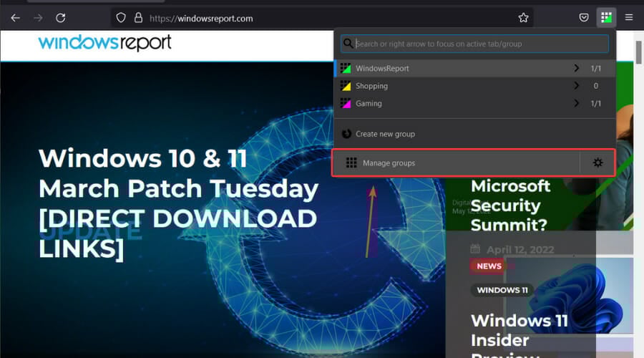Screen dimensions: 644x358
Task: Click the Shopping group yellow icon
Action: 346,86
